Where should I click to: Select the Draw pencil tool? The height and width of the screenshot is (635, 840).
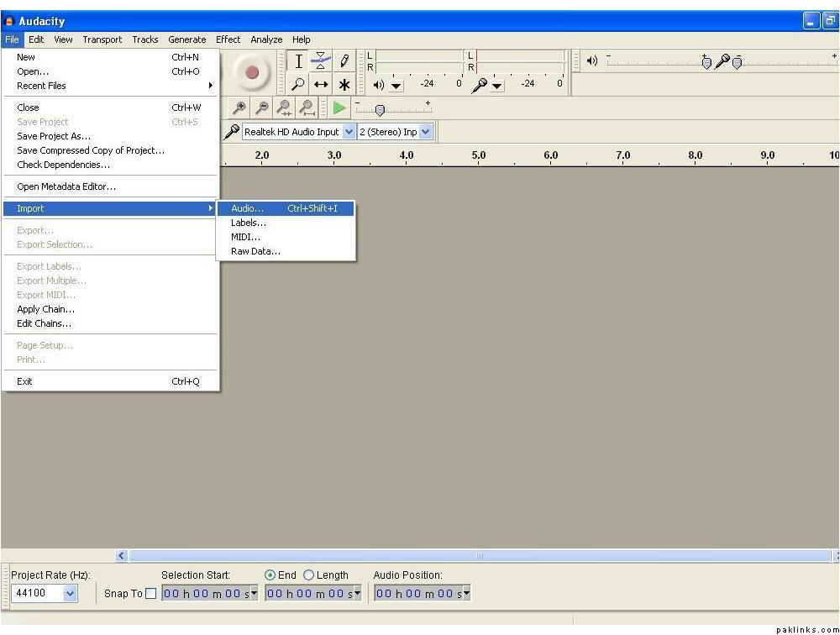(x=344, y=60)
